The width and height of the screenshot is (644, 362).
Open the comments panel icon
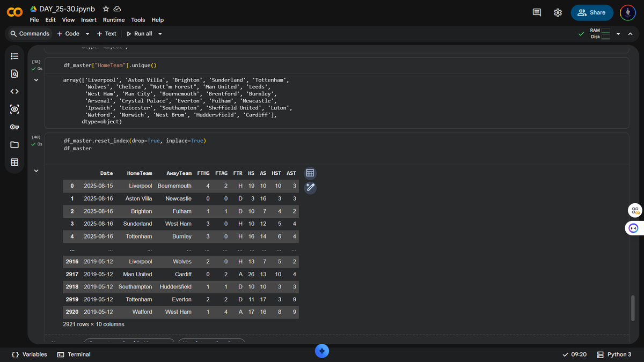coord(537,12)
